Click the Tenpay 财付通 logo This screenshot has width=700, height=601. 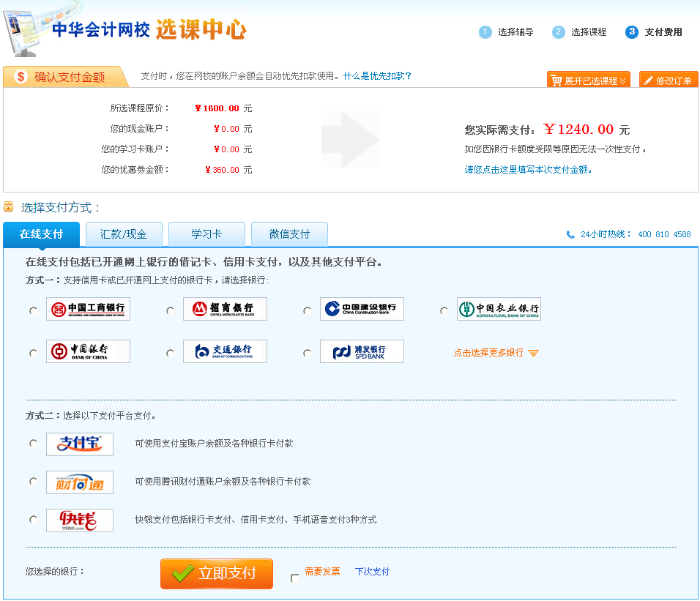[80, 482]
